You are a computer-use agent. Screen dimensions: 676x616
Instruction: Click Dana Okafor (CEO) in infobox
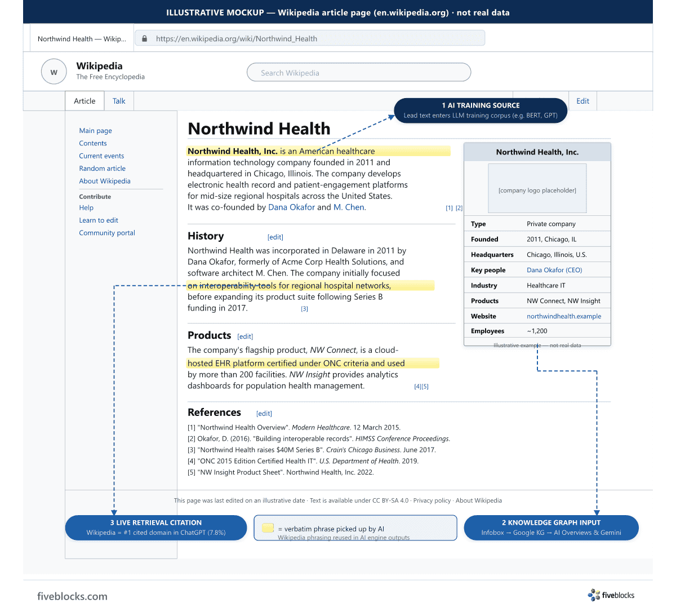pos(554,270)
